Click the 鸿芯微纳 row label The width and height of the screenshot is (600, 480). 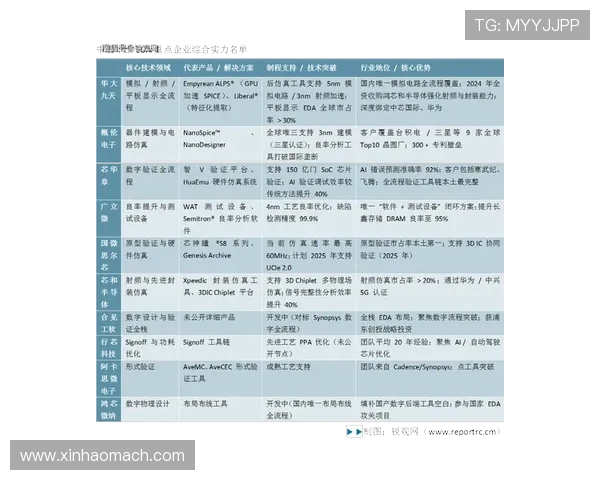click(109, 409)
